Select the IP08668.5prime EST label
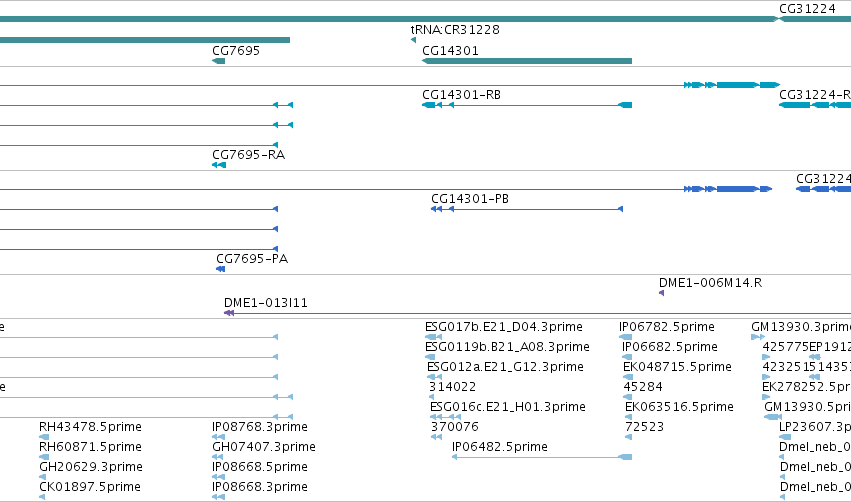The width and height of the screenshot is (851, 502). (260, 467)
